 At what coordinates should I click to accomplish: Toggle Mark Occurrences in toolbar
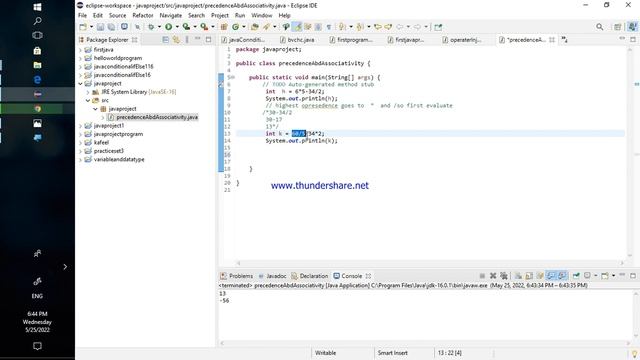[x=298, y=27]
